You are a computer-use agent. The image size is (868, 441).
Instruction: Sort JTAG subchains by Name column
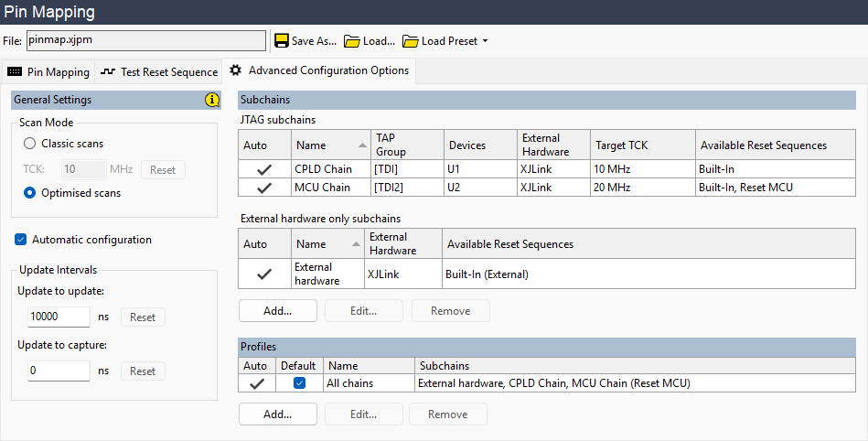329,145
